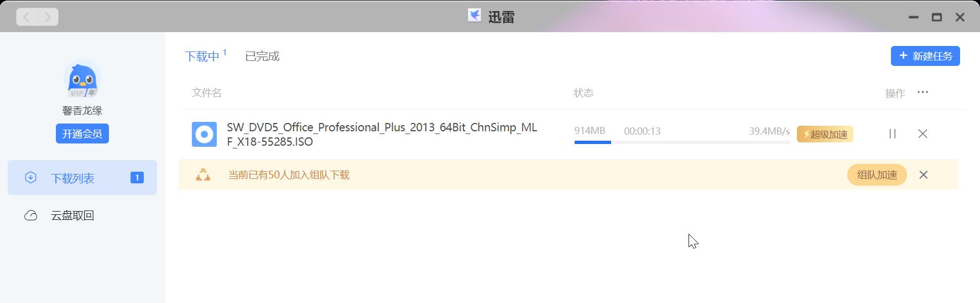980x303 pixels.
Task: Click the plus icon in 新建任务 button
Action: tap(903, 55)
